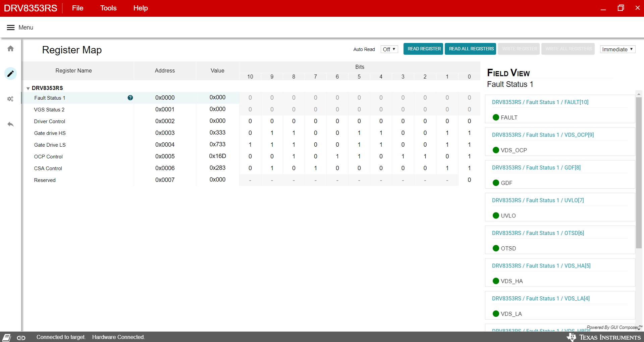
Task: Click the back arrow icon in sidebar
Action: tap(11, 124)
